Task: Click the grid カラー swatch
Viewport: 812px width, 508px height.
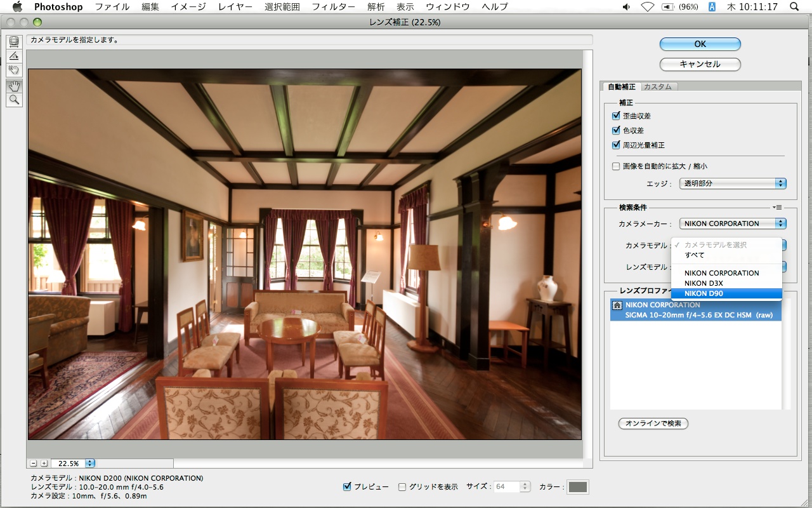Action: click(x=577, y=487)
